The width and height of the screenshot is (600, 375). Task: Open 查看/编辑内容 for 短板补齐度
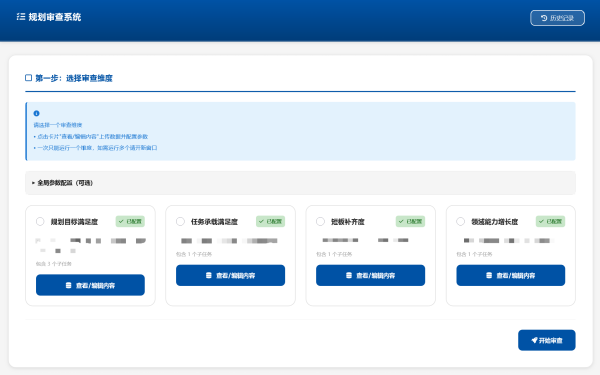pos(370,275)
